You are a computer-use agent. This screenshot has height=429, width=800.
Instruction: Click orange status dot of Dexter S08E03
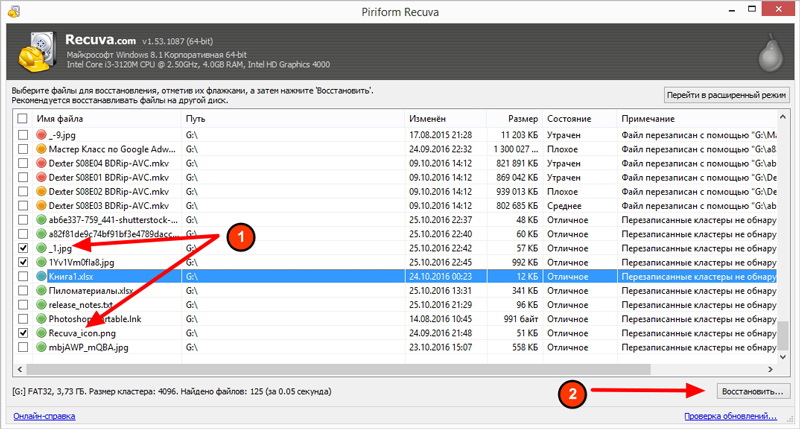click(x=41, y=206)
